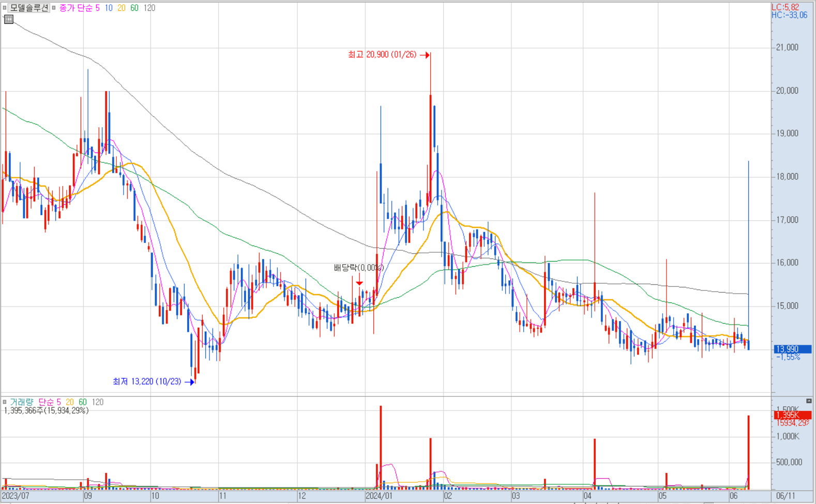
Task: Select the blue 10 price moving average
Action: click(109, 8)
